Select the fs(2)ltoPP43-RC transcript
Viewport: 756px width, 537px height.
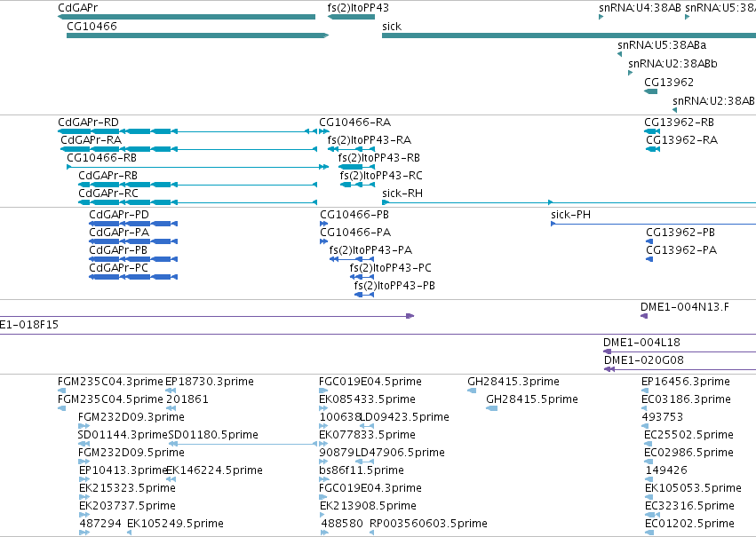(357, 185)
